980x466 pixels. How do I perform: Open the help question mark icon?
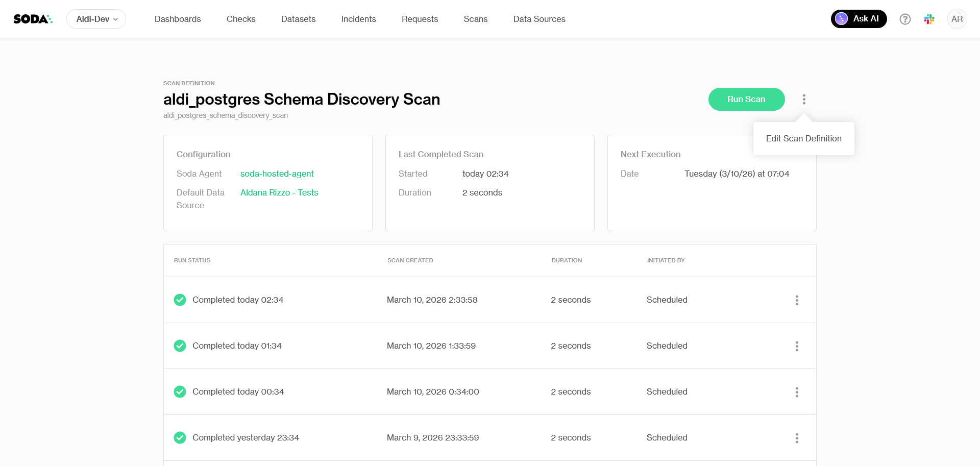905,19
